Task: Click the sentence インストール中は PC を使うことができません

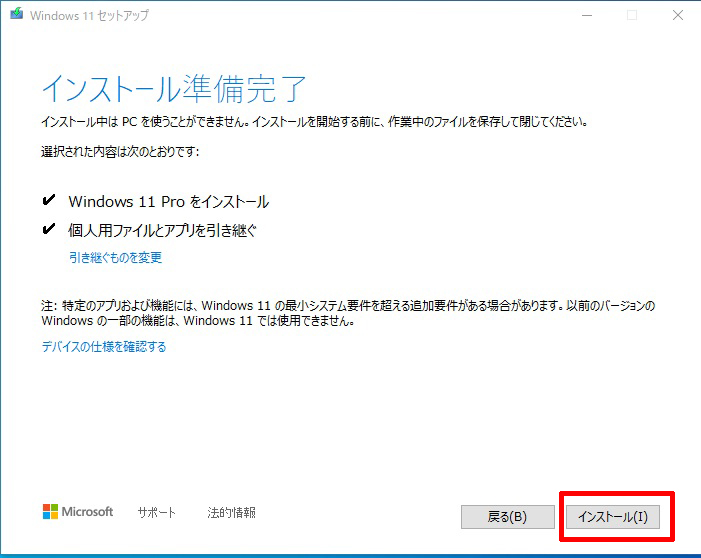Action: pyautogui.click(x=145, y=122)
